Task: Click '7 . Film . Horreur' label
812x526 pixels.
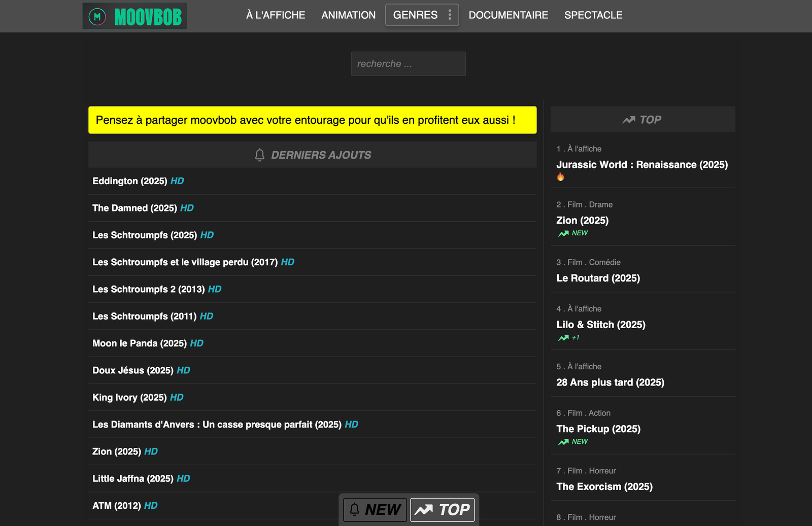Action: pyautogui.click(x=586, y=471)
